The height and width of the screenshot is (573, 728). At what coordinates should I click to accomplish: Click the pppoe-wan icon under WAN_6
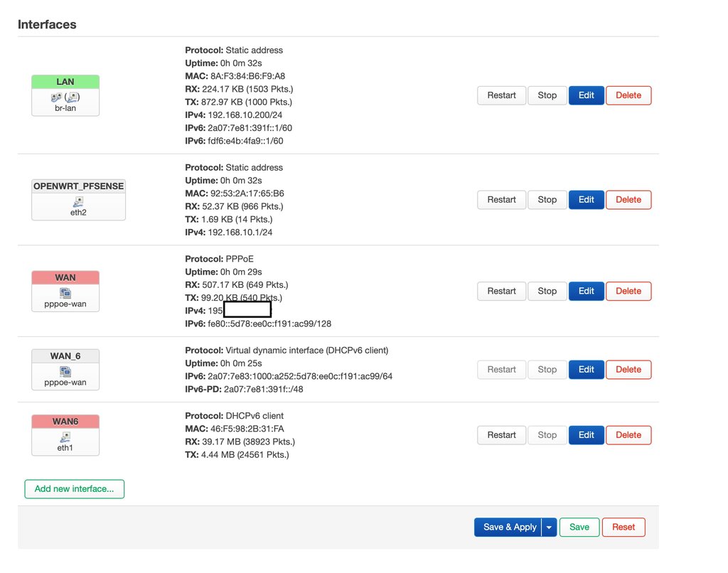click(x=65, y=372)
